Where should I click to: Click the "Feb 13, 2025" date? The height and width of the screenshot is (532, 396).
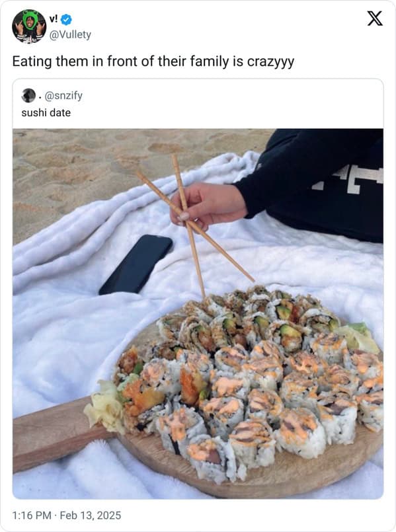[91, 515]
